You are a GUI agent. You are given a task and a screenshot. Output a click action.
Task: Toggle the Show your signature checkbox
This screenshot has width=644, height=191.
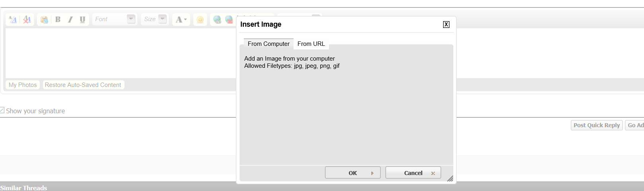[2, 110]
